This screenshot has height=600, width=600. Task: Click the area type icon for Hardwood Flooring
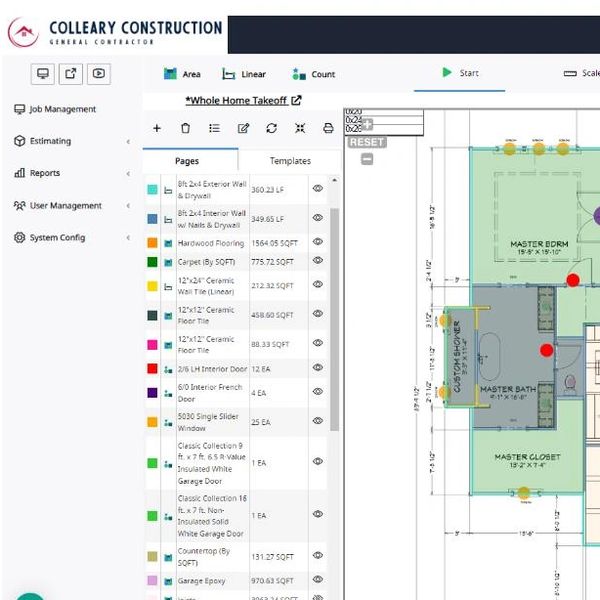click(x=168, y=243)
